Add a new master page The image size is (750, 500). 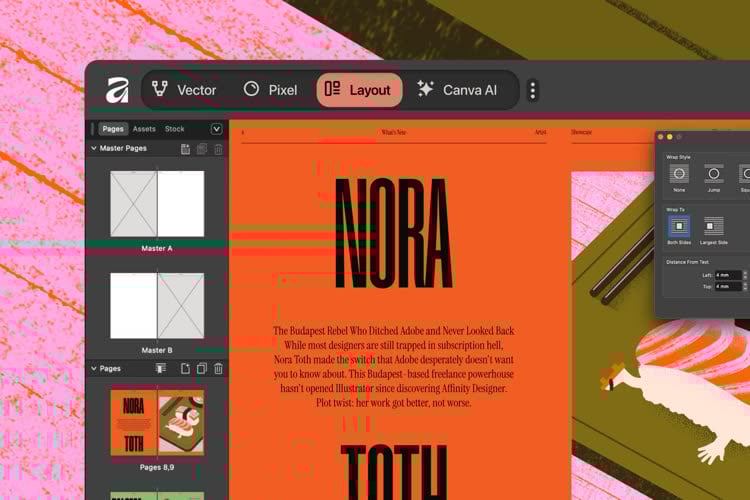click(x=185, y=149)
